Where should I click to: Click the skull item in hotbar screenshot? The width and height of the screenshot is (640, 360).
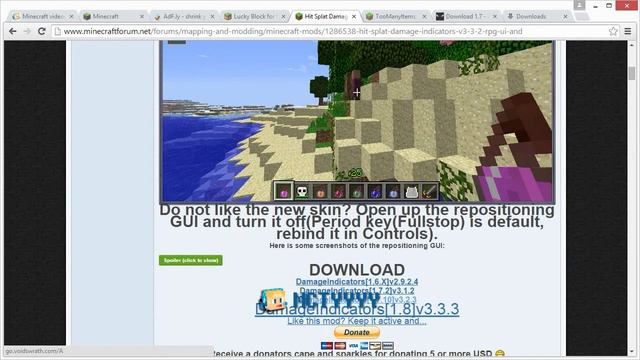302,191
